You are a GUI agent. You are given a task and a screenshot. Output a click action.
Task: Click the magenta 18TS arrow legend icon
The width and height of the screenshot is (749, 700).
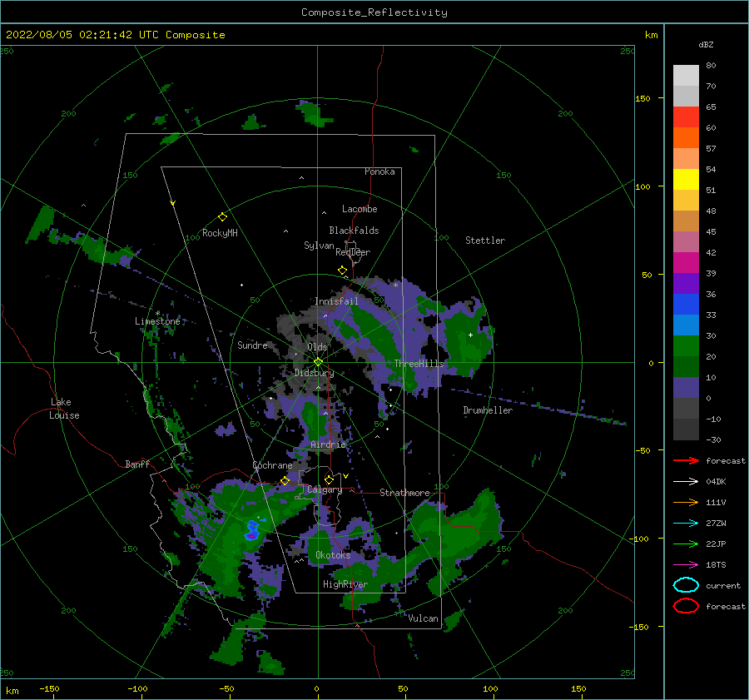pyautogui.click(x=686, y=565)
